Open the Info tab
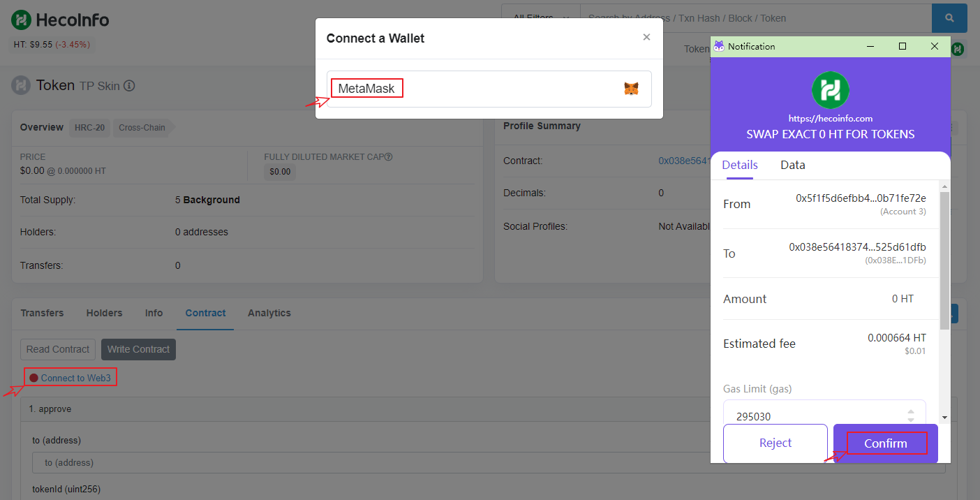 click(154, 313)
